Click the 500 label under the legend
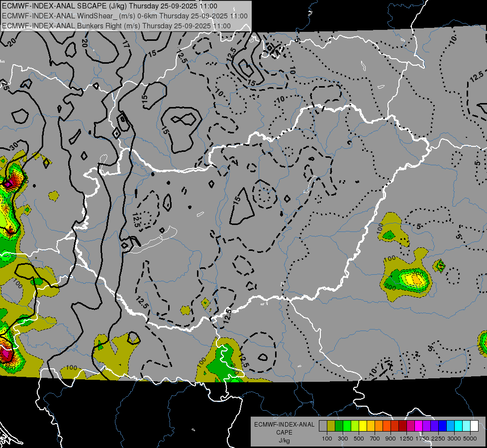 (x=359, y=439)
